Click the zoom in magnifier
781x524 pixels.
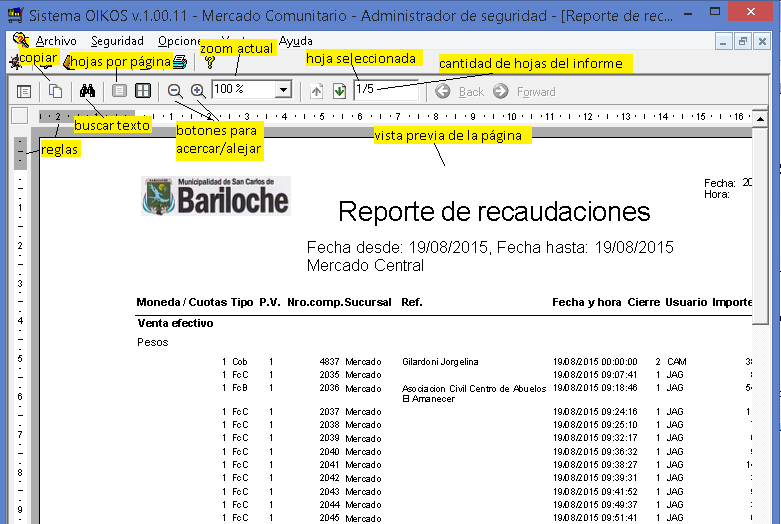click(x=198, y=91)
